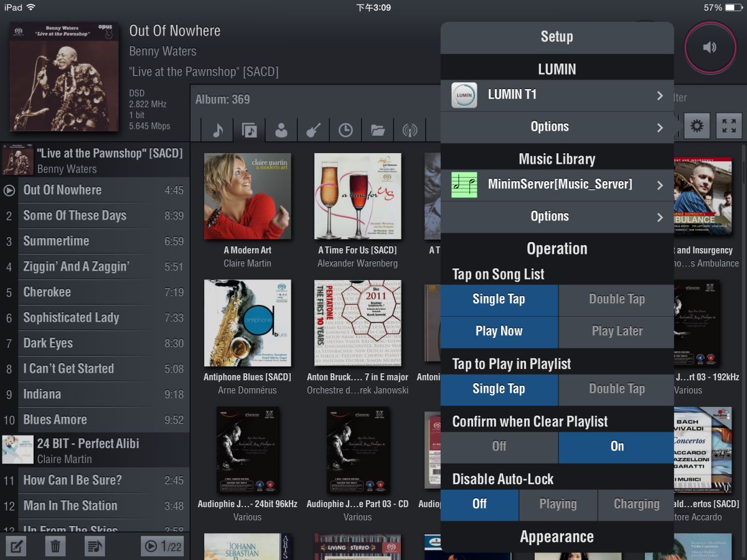Play the track Cherokee
The image size is (747, 560).
point(95,292)
